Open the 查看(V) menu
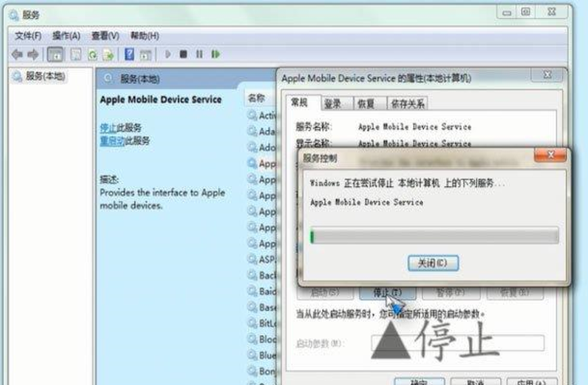 105,36
